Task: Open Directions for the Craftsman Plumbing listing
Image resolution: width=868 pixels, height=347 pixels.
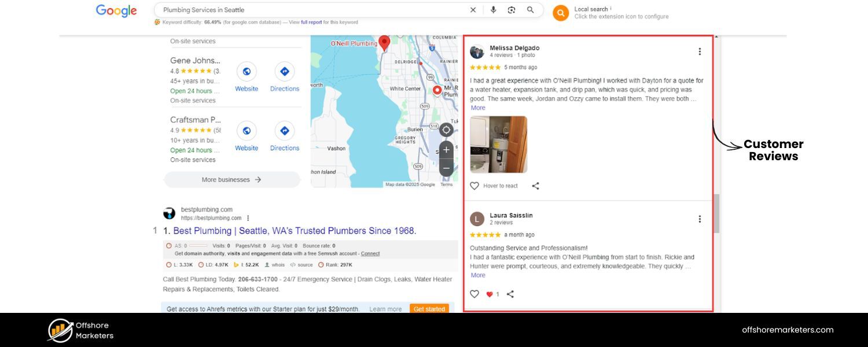Action: click(284, 130)
